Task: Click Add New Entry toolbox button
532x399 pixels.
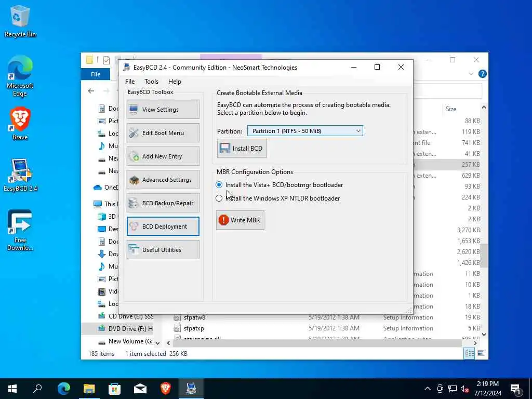Action: (x=163, y=156)
